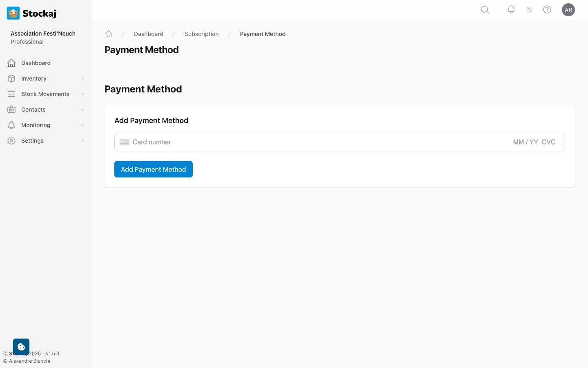Click the Stockaj brand name
The image size is (588, 368).
39,13
